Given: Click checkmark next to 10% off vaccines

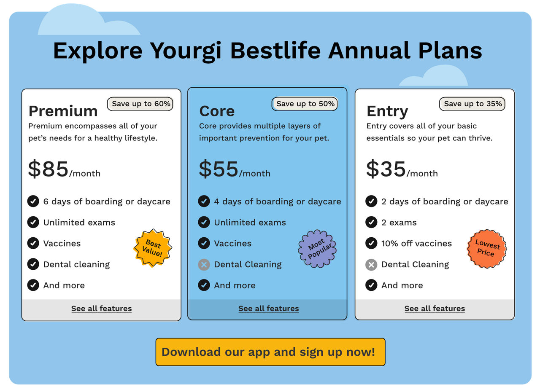Looking at the screenshot, I should click(x=371, y=244).
